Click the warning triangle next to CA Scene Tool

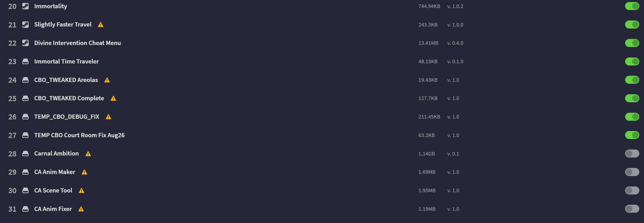point(81,190)
